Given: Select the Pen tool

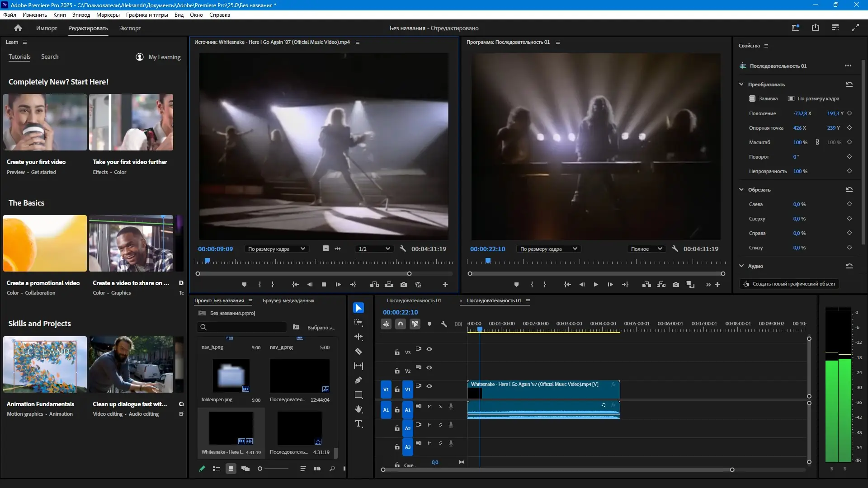Looking at the screenshot, I should point(359,380).
